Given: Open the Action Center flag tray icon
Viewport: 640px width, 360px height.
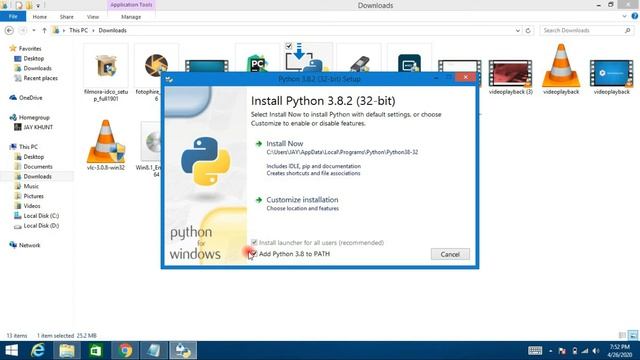Looking at the screenshot, I should 562,351.
